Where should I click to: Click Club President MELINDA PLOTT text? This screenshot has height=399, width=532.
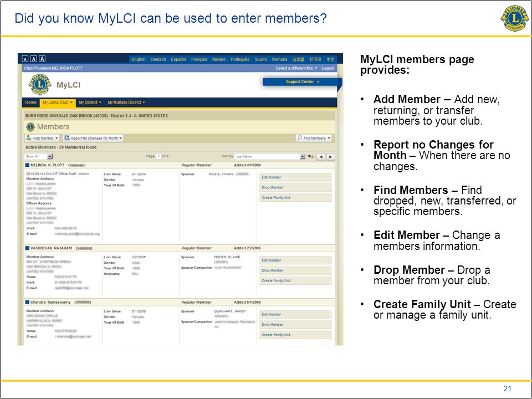click(x=53, y=68)
